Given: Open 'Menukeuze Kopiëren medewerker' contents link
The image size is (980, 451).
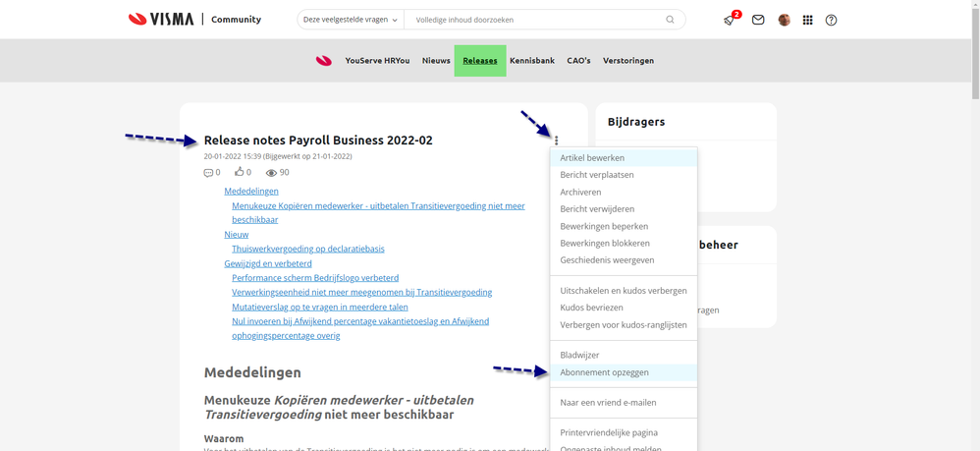Looking at the screenshot, I should 378,212.
